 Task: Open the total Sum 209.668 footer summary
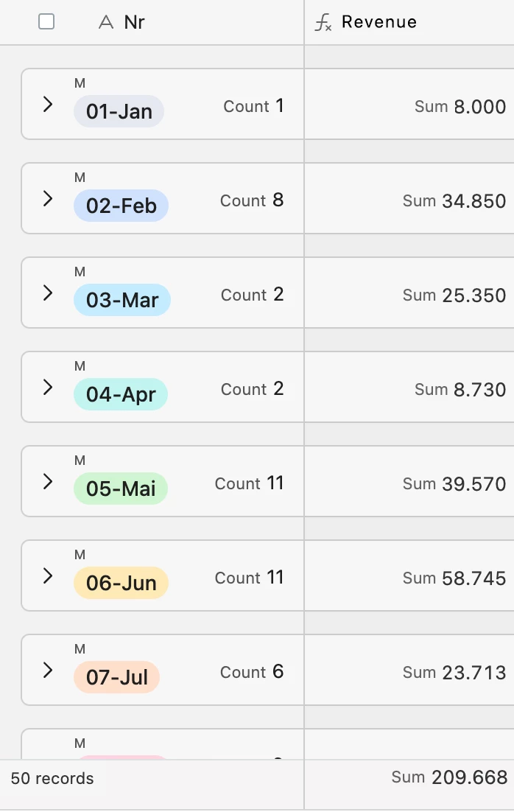[449, 777]
